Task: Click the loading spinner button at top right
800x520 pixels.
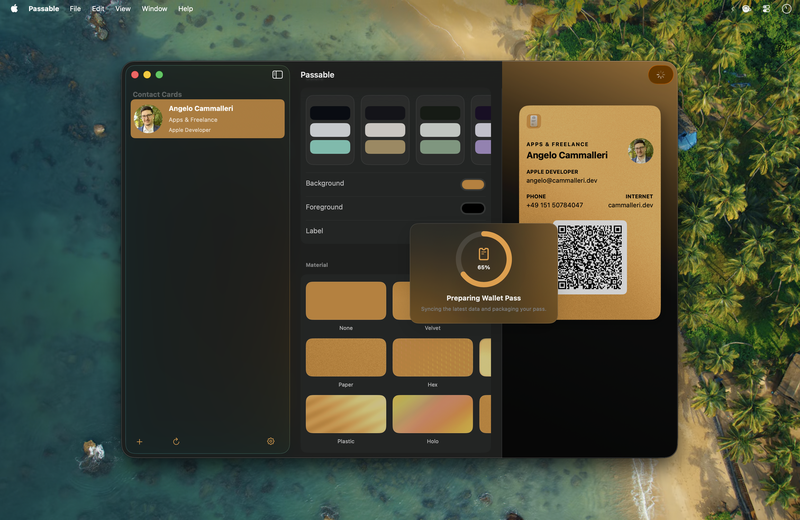Action: pos(660,75)
